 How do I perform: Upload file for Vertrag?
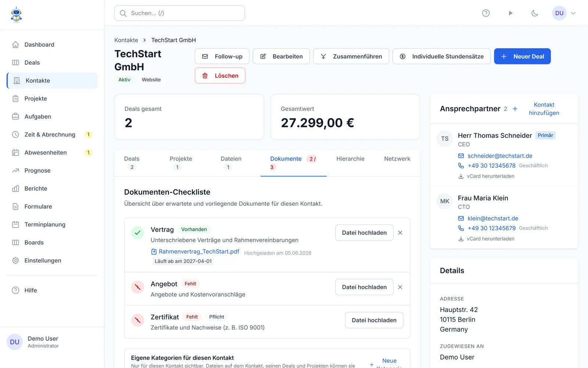tap(364, 233)
